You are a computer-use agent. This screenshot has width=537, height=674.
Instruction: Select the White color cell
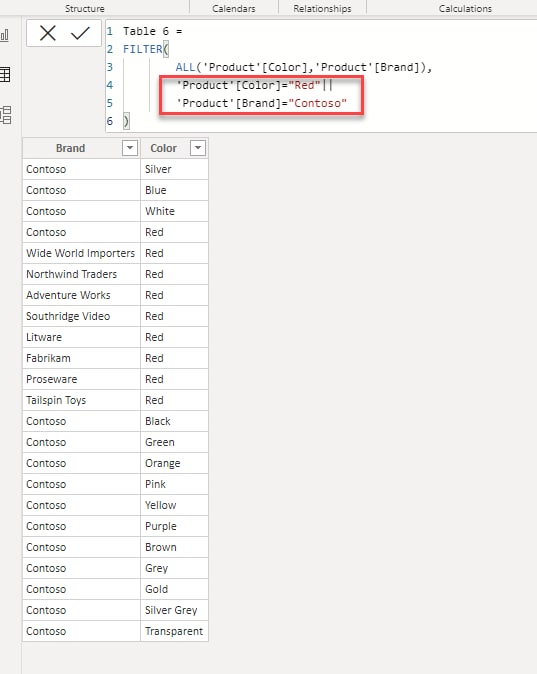click(174, 211)
